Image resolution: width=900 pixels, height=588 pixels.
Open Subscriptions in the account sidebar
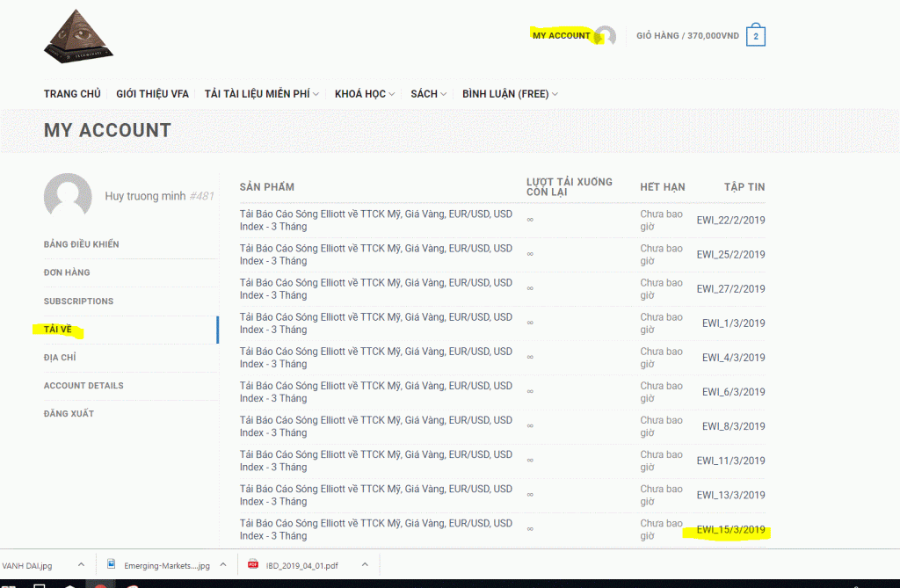point(78,301)
